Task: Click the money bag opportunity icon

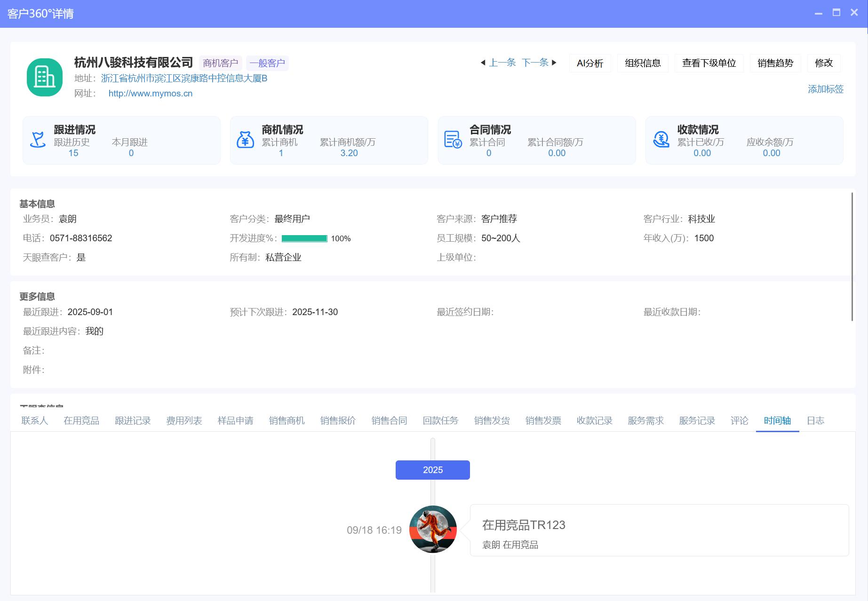Action: tap(245, 140)
